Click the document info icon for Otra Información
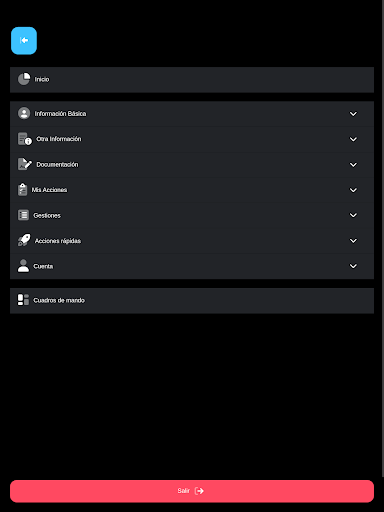 (x=25, y=139)
